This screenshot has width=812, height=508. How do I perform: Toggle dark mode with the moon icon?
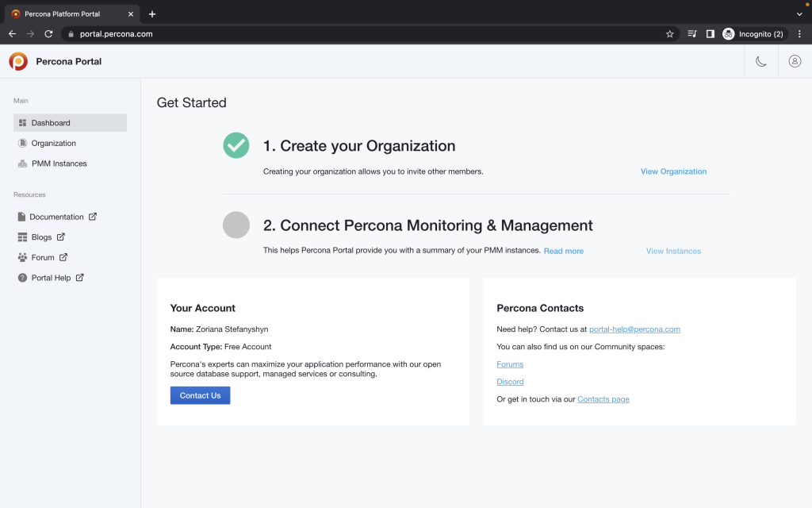pyautogui.click(x=760, y=61)
